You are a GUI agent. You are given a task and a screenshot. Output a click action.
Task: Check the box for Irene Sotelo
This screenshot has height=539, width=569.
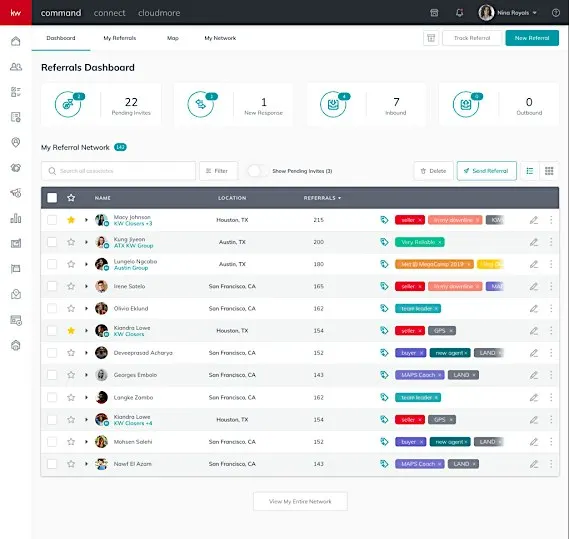click(x=52, y=286)
